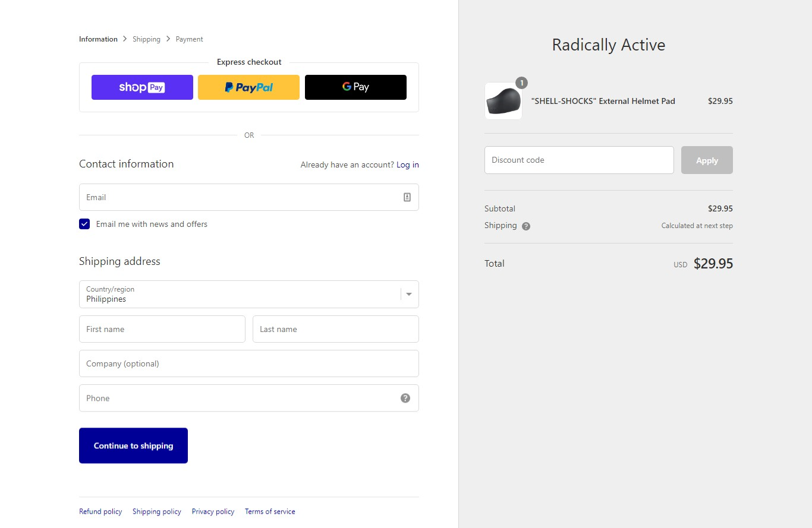Image resolution: width=812 pixels, height=528 pixels.
Task: Click the Shipping help question mark icon
Action: click(526, 226)
